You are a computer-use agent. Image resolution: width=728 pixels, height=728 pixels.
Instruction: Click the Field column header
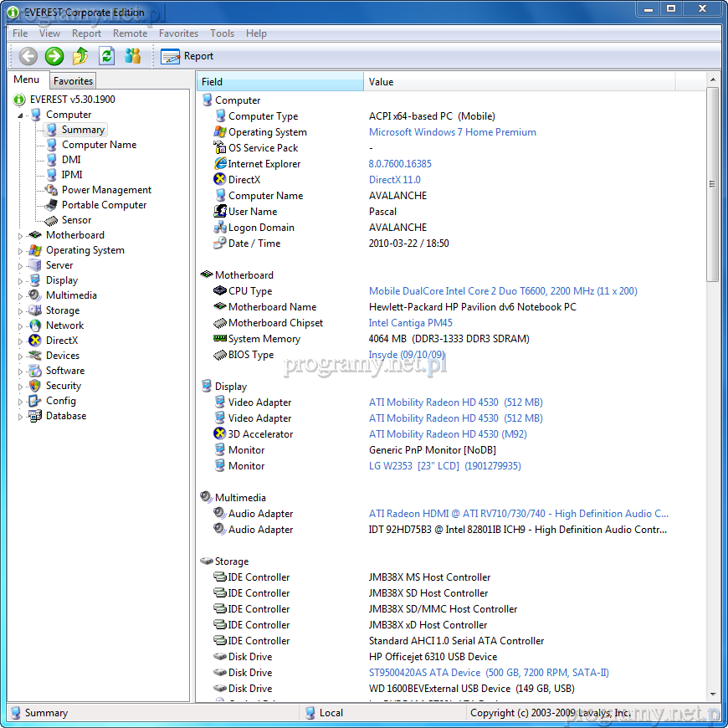coord(280,82)
